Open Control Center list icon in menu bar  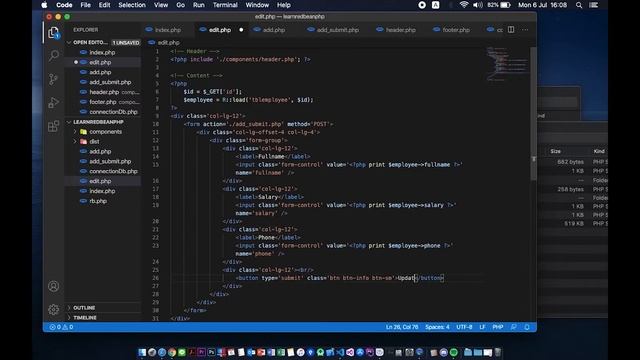(594, 5)
